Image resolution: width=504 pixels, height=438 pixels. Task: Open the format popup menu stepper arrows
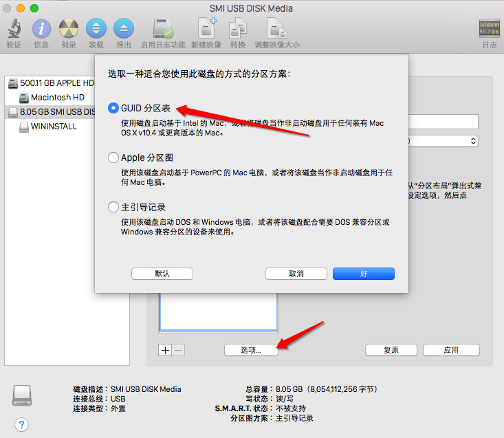473,141
